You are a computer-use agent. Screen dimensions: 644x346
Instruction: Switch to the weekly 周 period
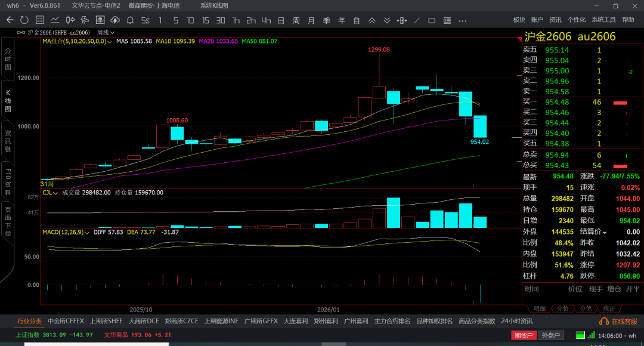coord(296,20)
